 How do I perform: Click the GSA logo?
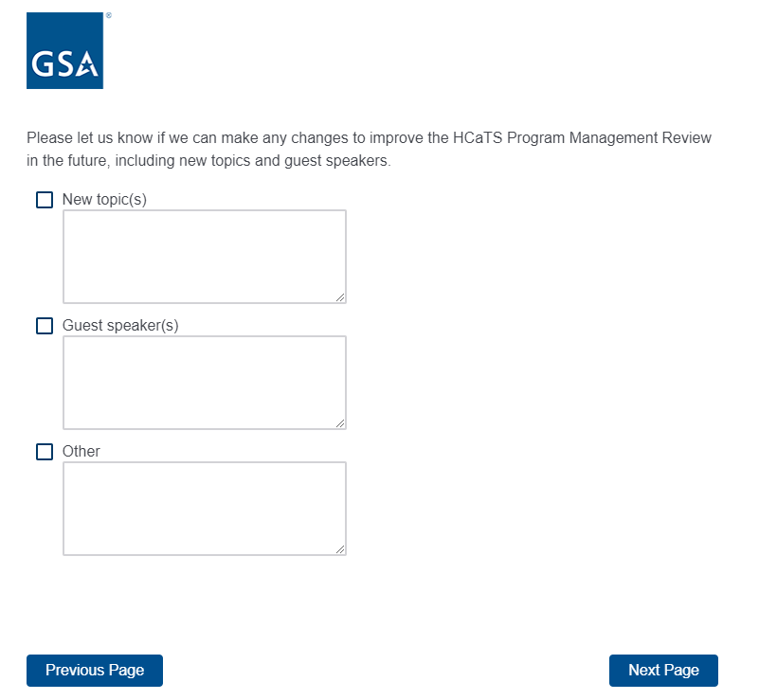click(x=64, y=51)
